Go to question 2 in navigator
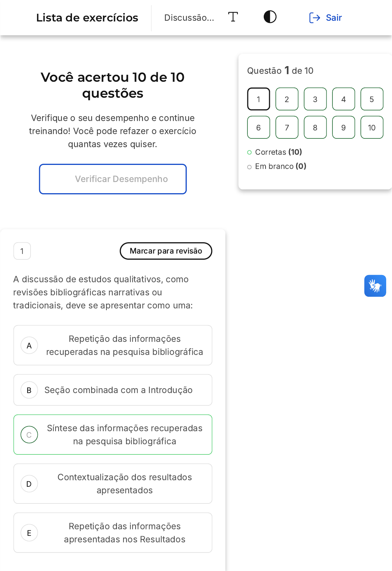Viewport: 392px width, 571px height. pyautogui.click(x=287, y=99)
